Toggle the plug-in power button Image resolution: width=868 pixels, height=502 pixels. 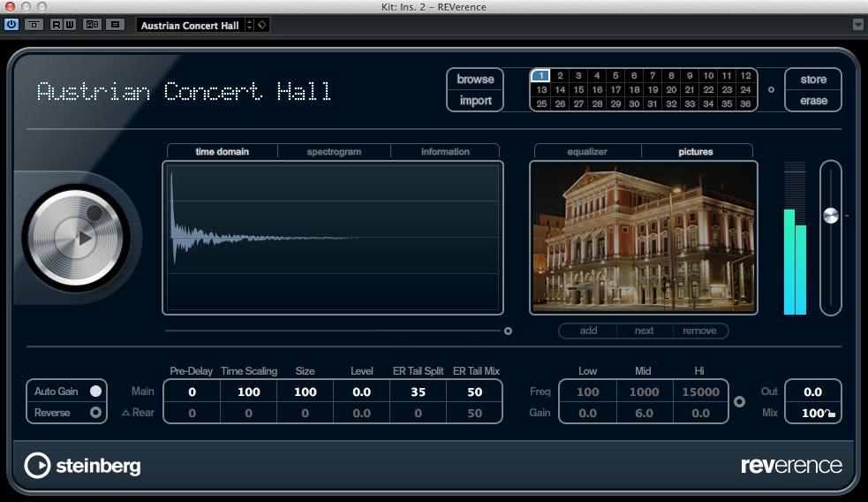tap(11, 25)
